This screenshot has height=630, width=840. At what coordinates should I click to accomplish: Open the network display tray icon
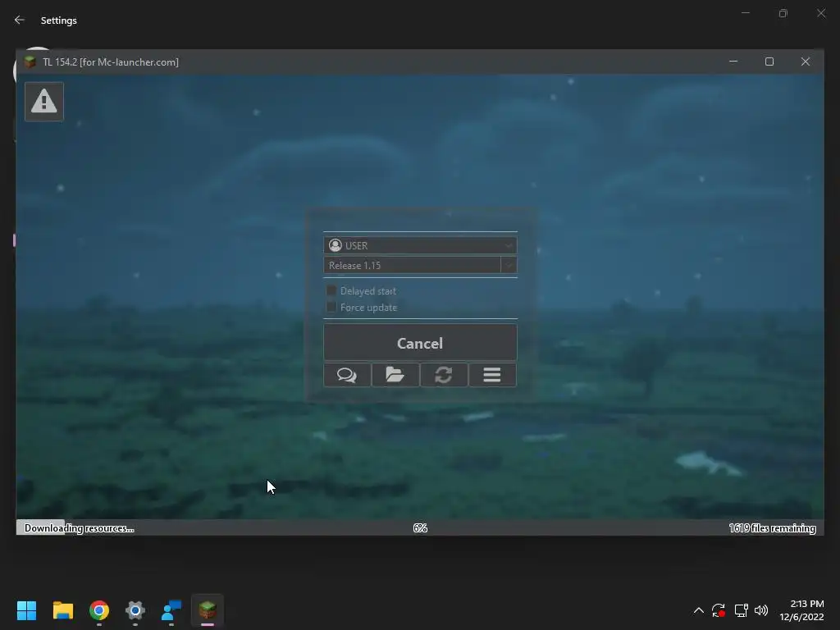[741, 610]
